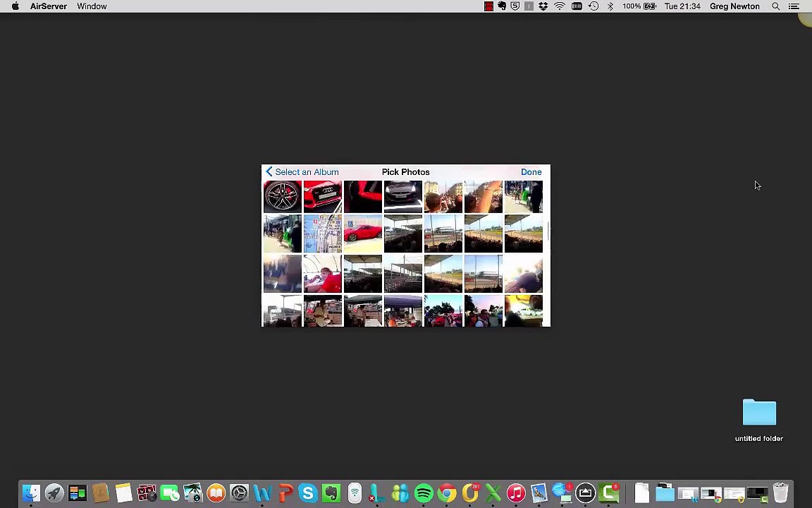Open the Window menu
This screenshot has height=508, width=812.
92,6
